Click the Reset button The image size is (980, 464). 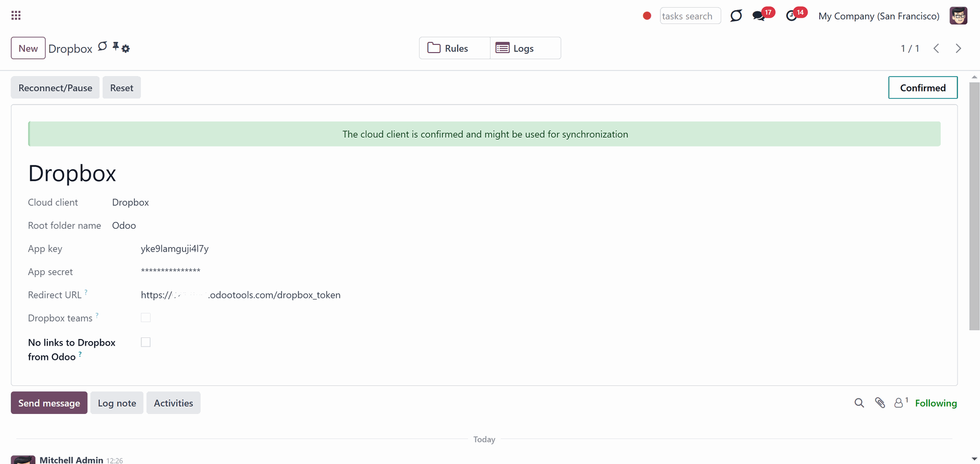tap(121, 88)
